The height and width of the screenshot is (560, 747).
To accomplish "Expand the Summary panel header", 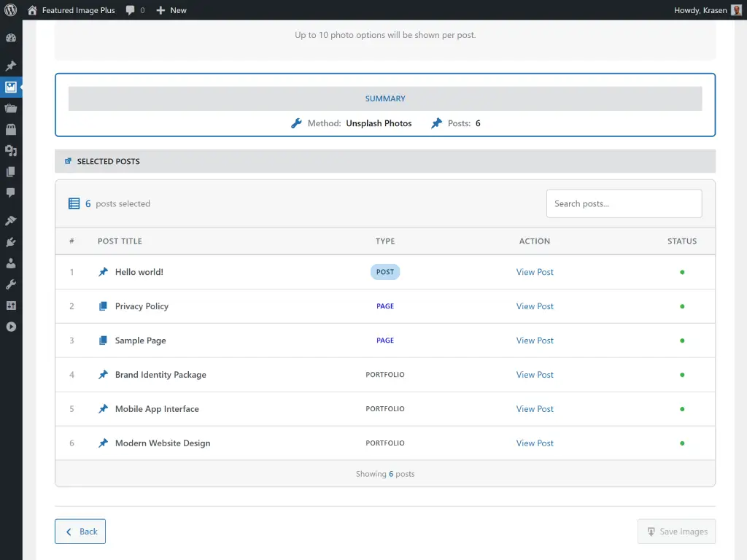I will coord(385,98).
